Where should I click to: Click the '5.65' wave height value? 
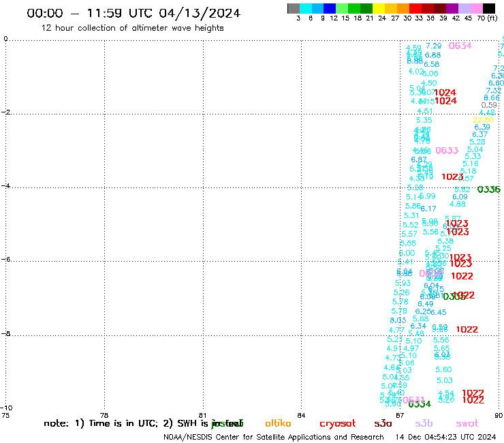click(441, 348)
